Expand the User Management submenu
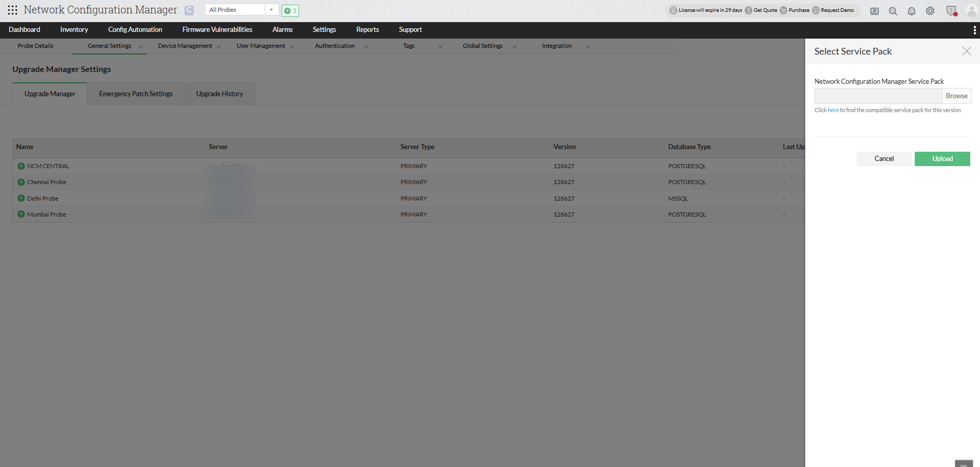Screen dimensions: 980x467 pos(292,46)
